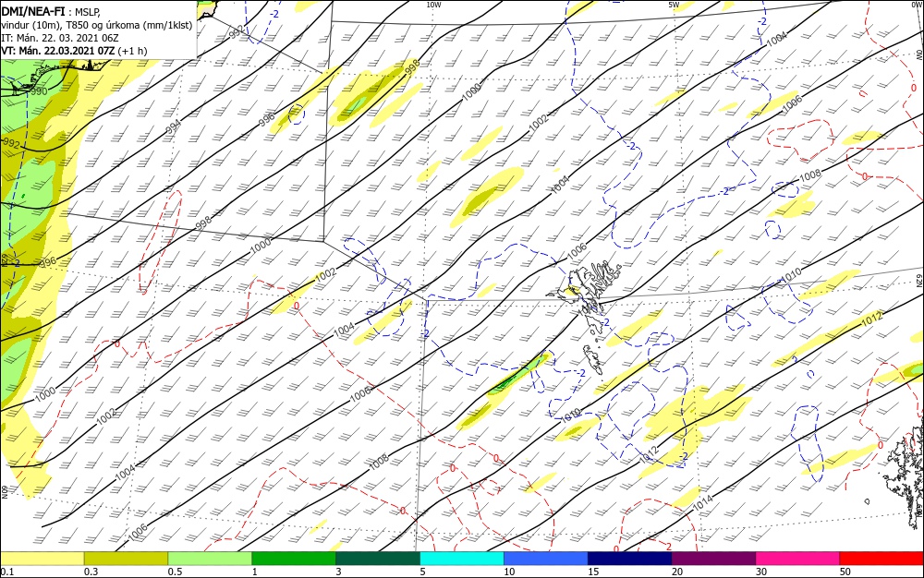The image size is (924, 578).
Task: Select the purple 20 mm legend swatch
Action: 713,559
